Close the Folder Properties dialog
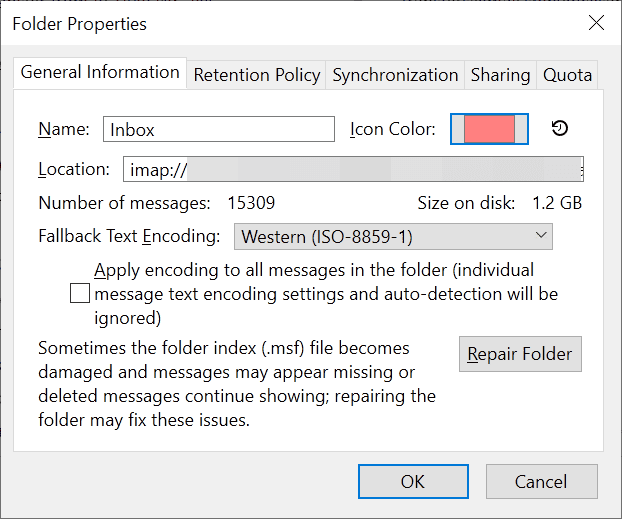This screenshot has width=622, height=519. point(596,23)
